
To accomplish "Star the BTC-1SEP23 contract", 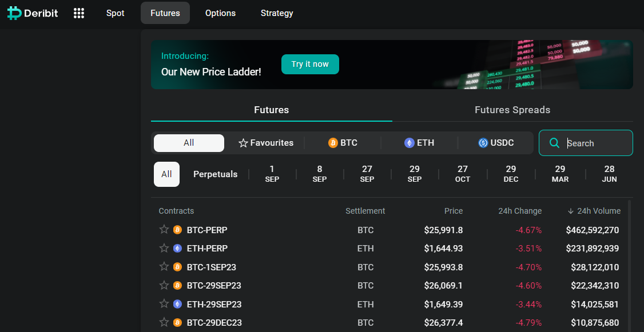I will pos(164,267).
